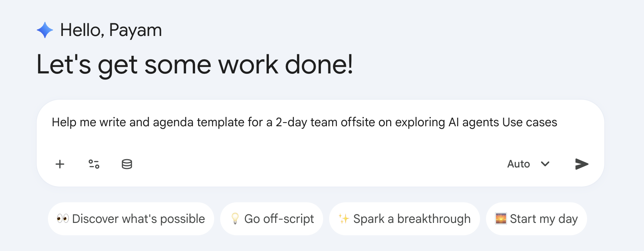
Task: Click the Gemini sparkle logo
Action: [45, 30]
